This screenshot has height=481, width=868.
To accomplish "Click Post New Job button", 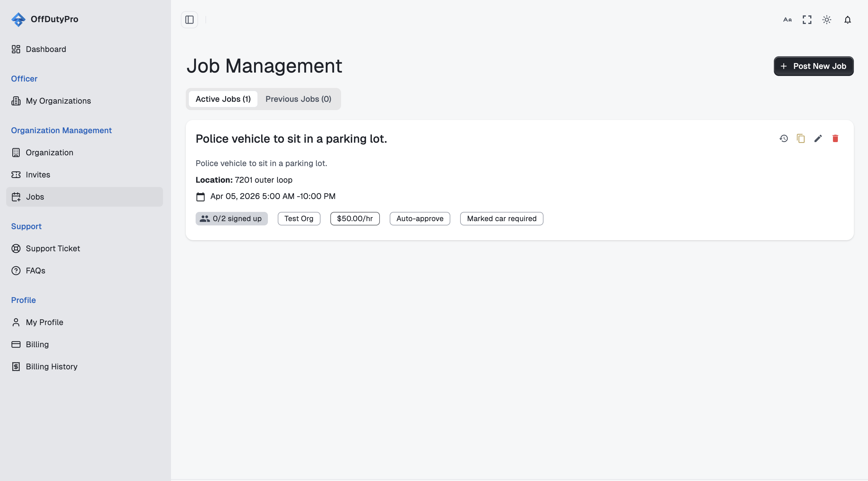I will click(814, 66).
